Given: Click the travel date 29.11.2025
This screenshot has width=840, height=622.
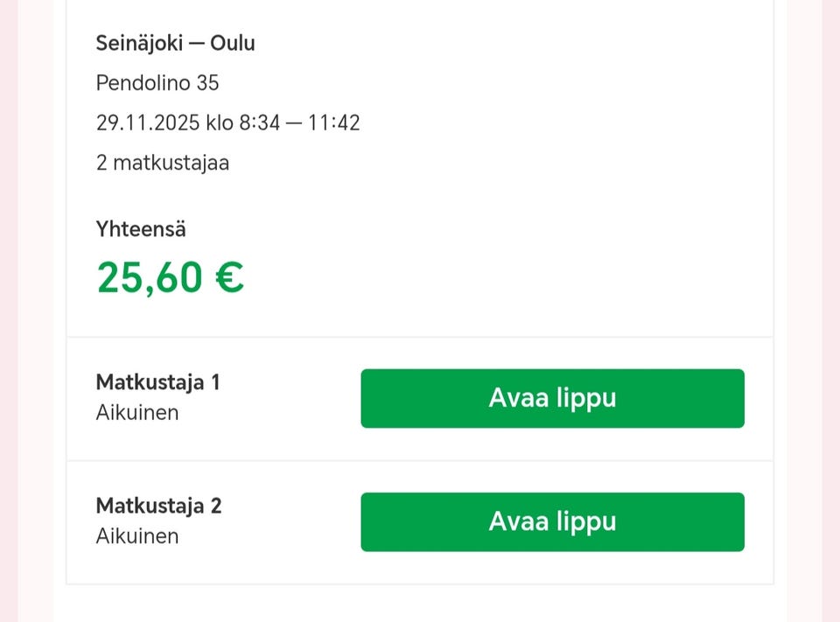Looking at the screenshot, I should pos(148,123).
